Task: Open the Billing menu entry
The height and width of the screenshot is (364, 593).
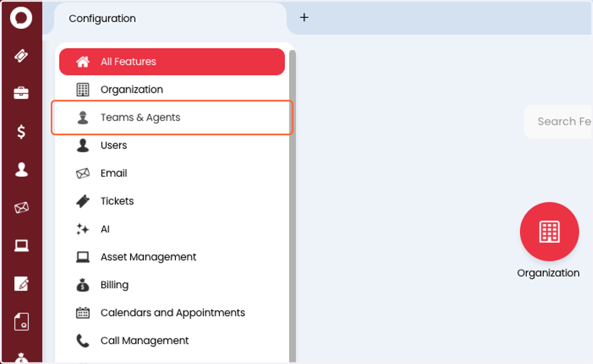Action: pyautogui.click(x=172, y=285)
